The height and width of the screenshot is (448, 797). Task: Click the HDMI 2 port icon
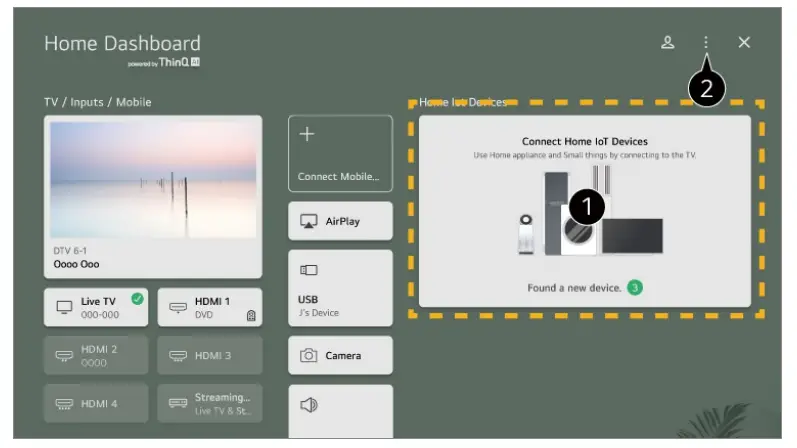pyautogui.click(x=65, y=355)
